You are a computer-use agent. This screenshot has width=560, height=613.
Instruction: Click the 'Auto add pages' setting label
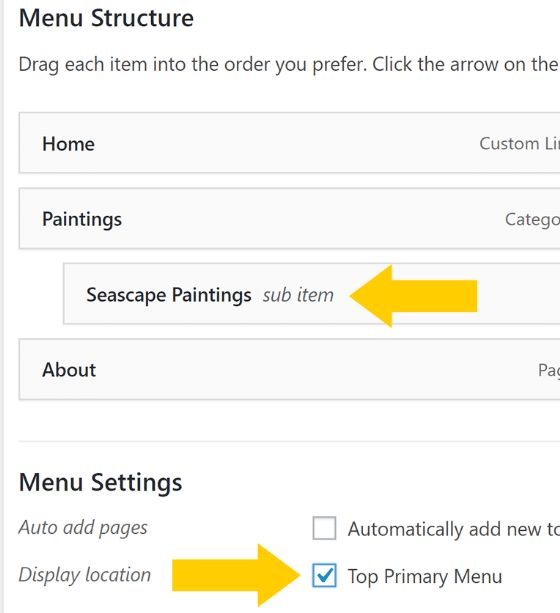(x=83, y=528)
